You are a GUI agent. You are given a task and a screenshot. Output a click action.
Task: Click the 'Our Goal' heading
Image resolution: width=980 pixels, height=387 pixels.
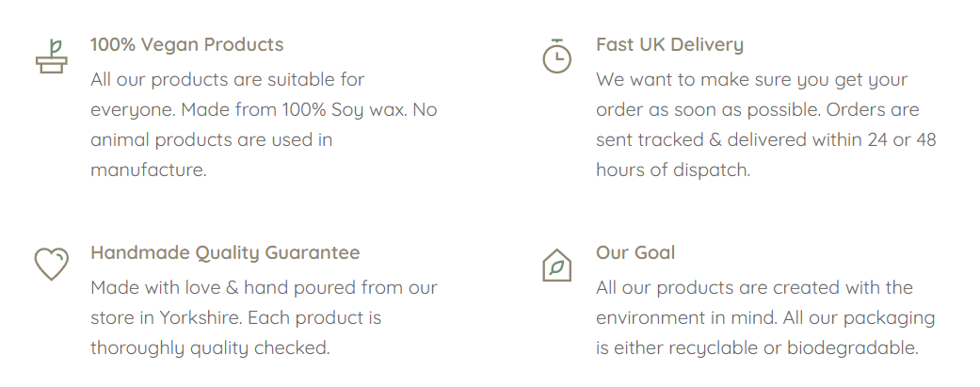(x=635, y=252)
